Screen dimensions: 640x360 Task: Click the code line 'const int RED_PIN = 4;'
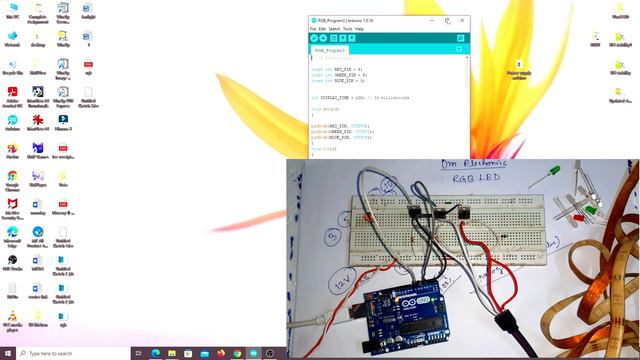point(337,69)
